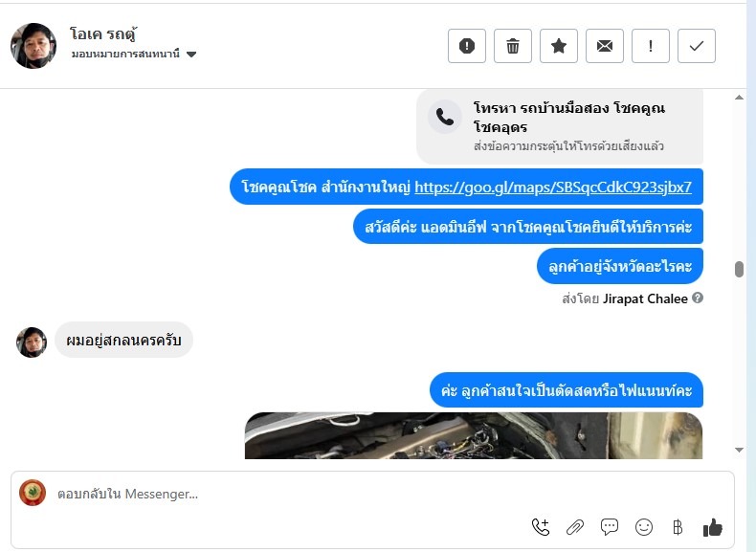
Task: Open the emoji picker smiley icon
Action: 644,527
